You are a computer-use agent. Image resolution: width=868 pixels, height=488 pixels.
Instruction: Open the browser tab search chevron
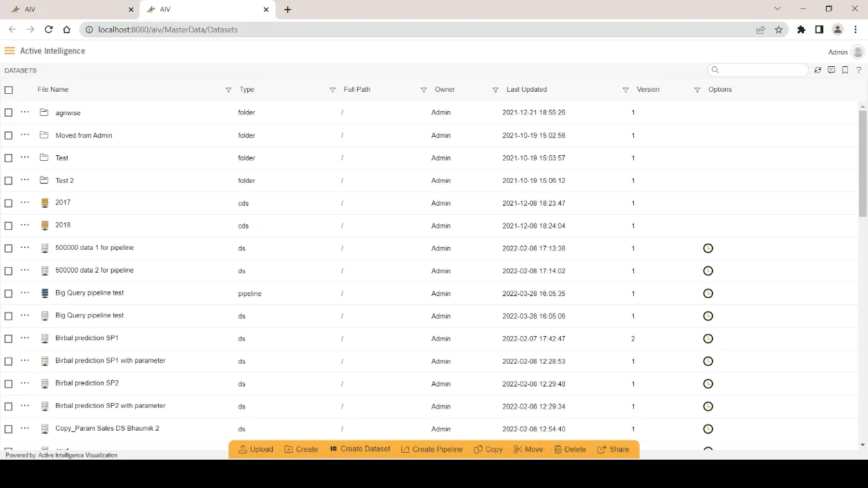[777, 9]
